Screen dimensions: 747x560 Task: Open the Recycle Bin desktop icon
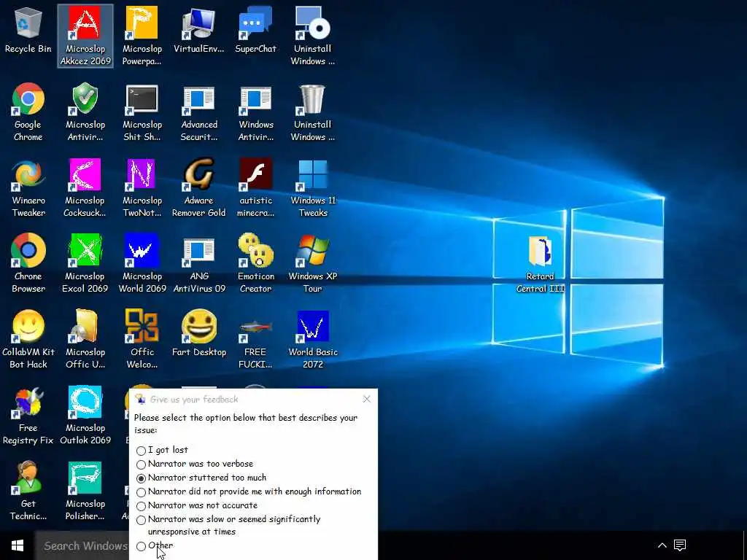28,31
